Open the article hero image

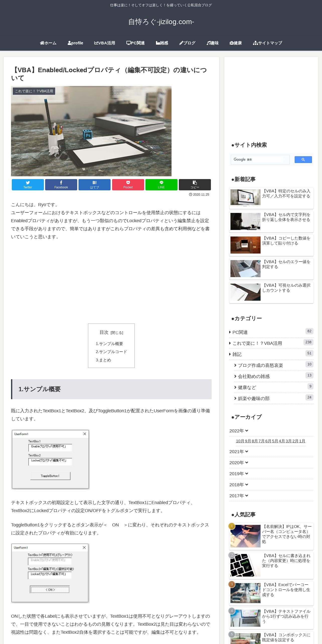91,131
